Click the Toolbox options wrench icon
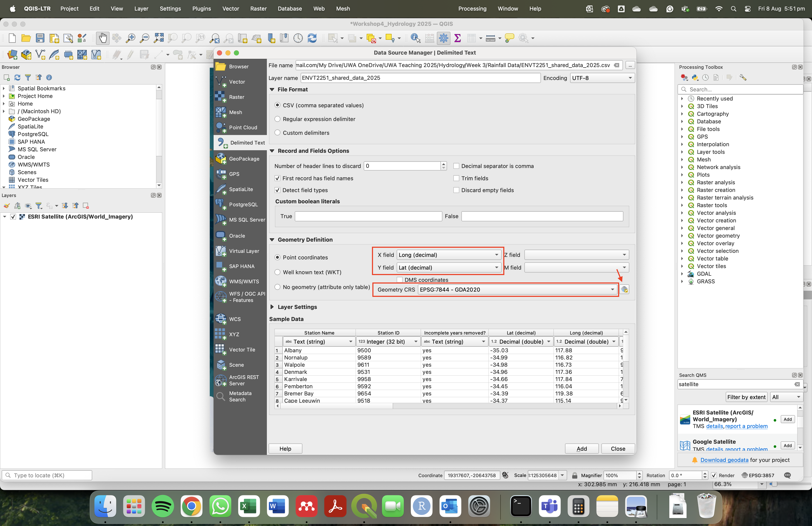 pyautogui.click(x=743, y=78)
